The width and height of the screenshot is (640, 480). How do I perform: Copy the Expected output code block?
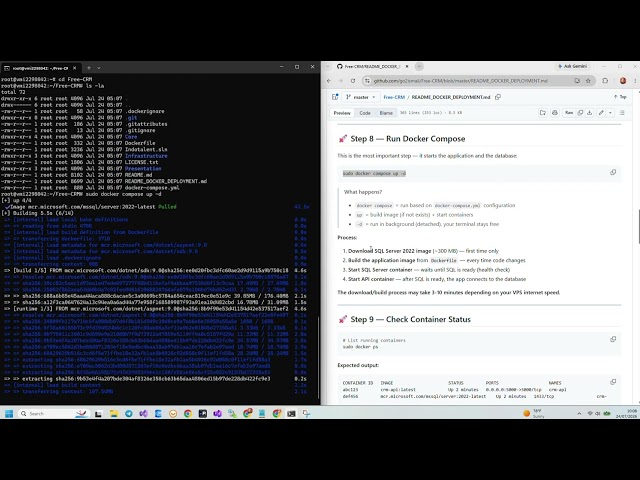(x=613, y=382)
